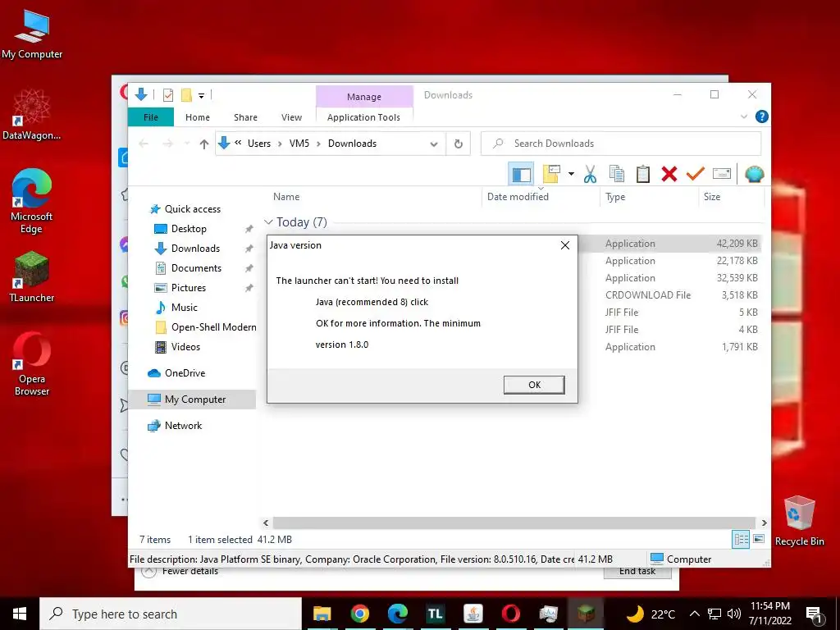Viewport: 840px width, 630px height.
Task: Select Music in navigation pane
Action: point(184,308)
